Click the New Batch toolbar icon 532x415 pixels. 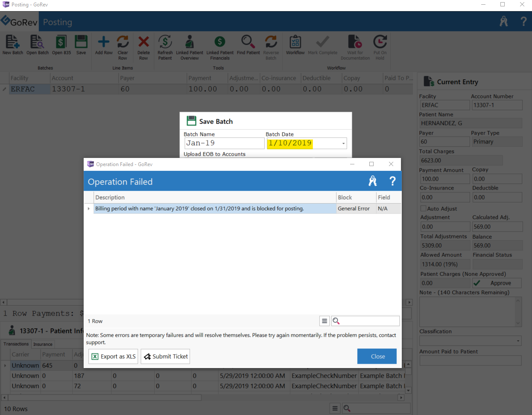point(12,42)
